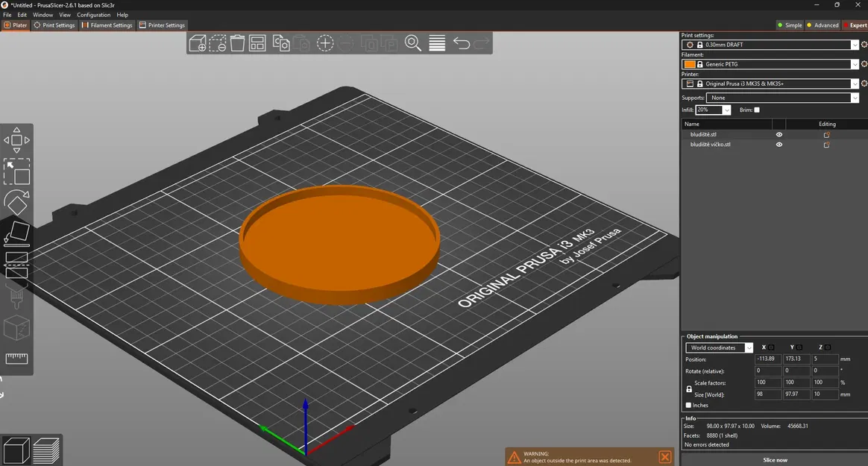Open the Measure ruler tool
The width and height of the screenshot is (868, 466).
(x=16, y=359)
